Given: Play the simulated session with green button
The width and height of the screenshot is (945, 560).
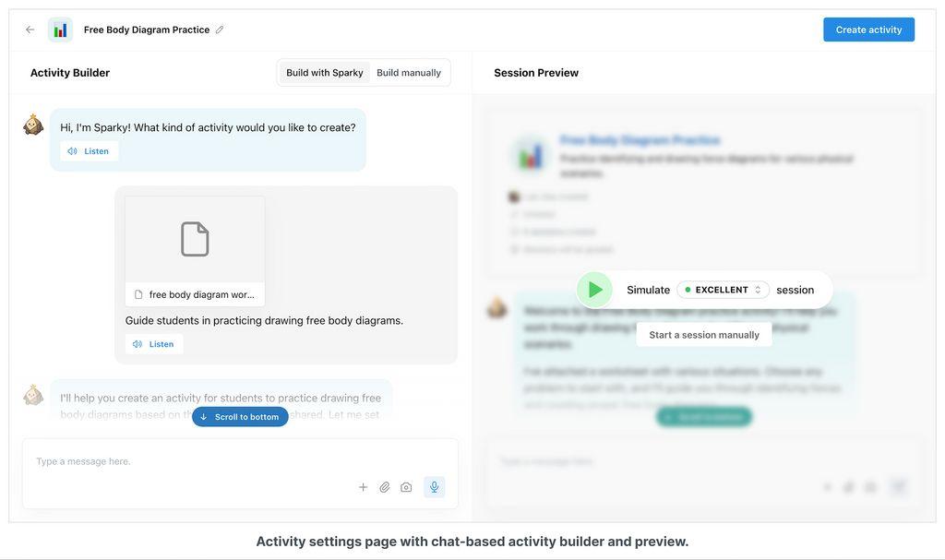Looking at the screenshot, I should tap(594, 290).
